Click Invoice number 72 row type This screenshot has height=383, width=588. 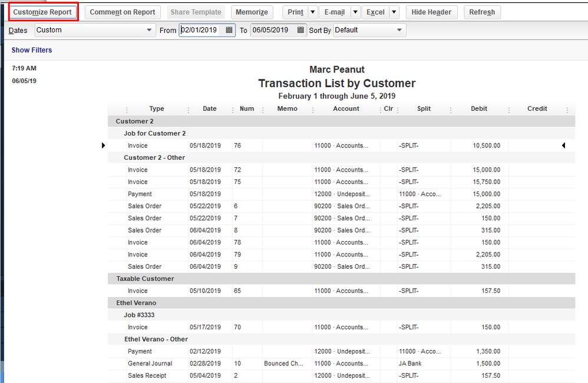click(x=138, y=170)
